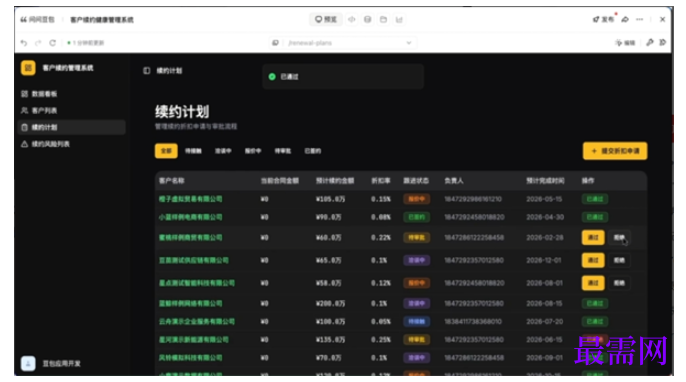Open customer link in ¥105.0万 row
The image size is (686, 382).
pos(190,199)
